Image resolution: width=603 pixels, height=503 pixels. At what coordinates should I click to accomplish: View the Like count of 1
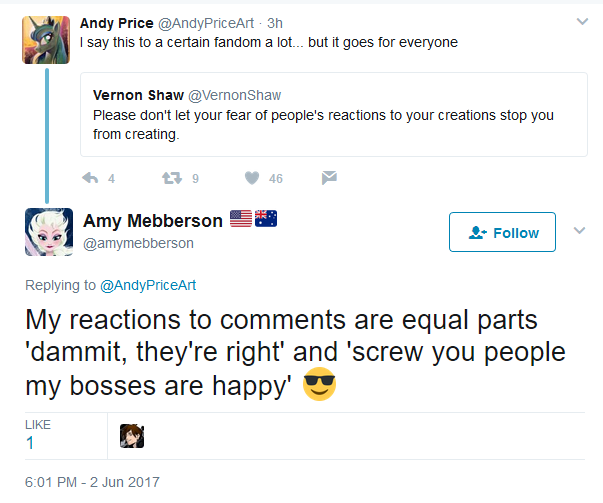click(x=30, y=442)
